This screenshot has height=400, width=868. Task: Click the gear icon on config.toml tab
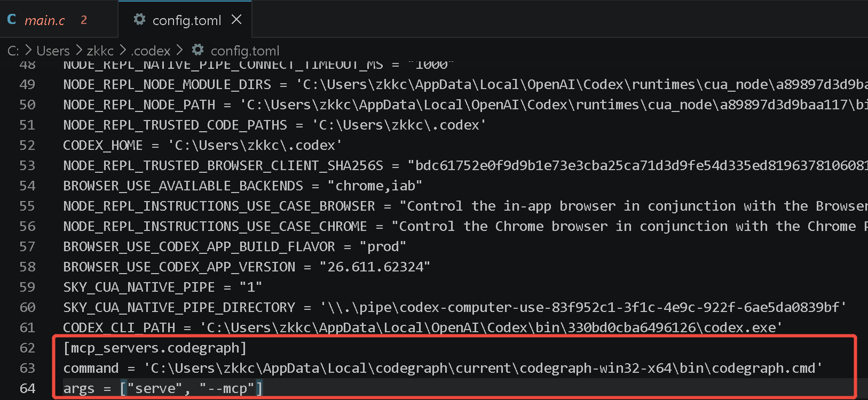[x=139, y=20]
